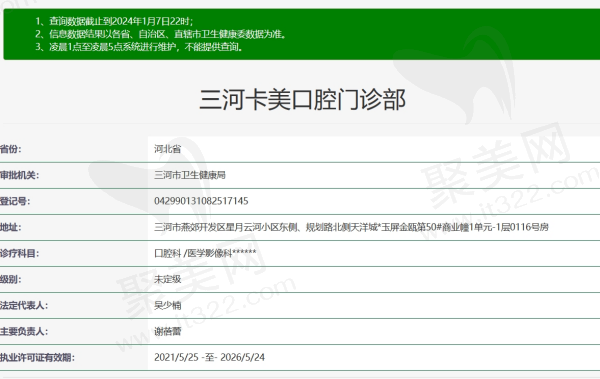Click the 法定代表人 label
This screenshot has height=379, width=600.
pyautogui.click(x=24, y=305)
